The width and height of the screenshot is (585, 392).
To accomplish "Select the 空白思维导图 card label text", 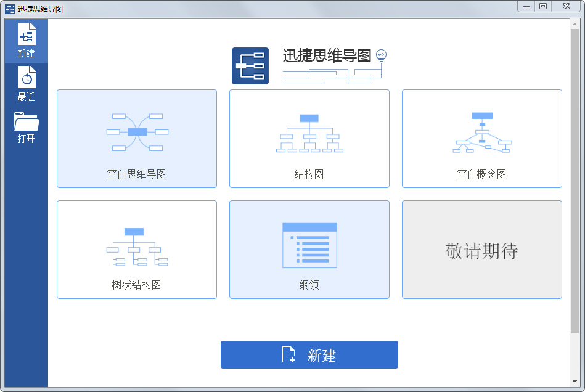I will [136, 173].
